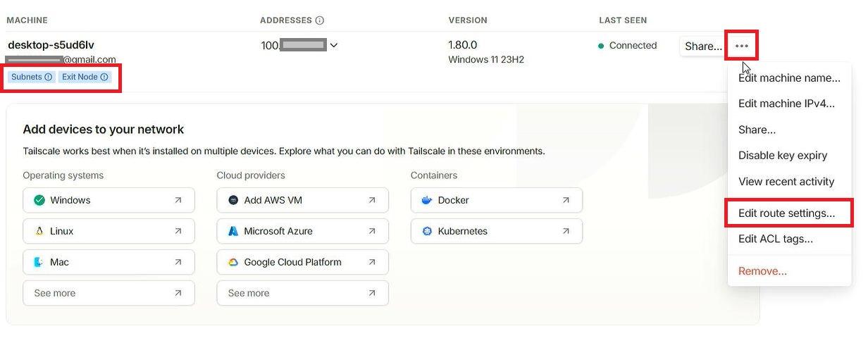This screenshot has width=868, height=343.
Task: Click the Docker whale icon
Action: [x=426, y=200]
